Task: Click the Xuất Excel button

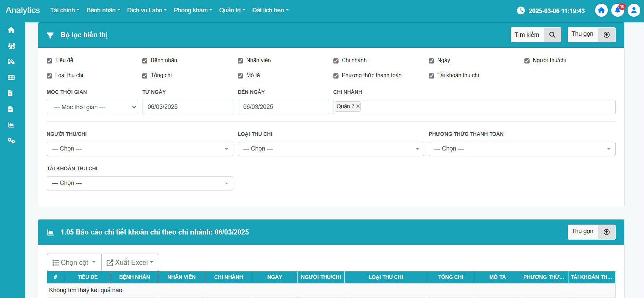Action: point(130,262)
